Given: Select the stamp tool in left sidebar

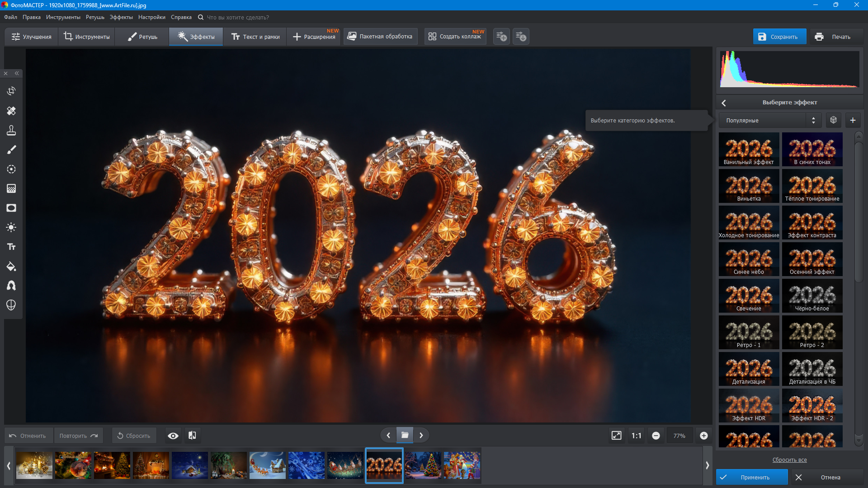Looking at the screenshot, I should [11, 130].
